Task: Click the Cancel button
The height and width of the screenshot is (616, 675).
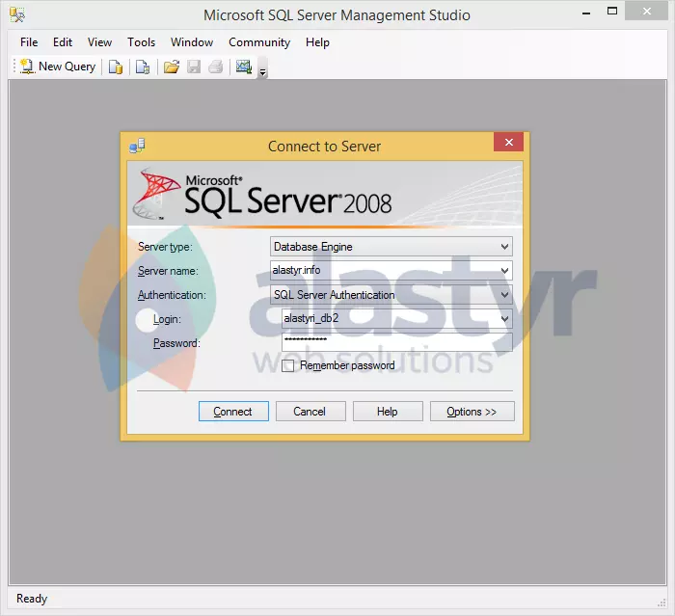Action: (x=310, y=412)
